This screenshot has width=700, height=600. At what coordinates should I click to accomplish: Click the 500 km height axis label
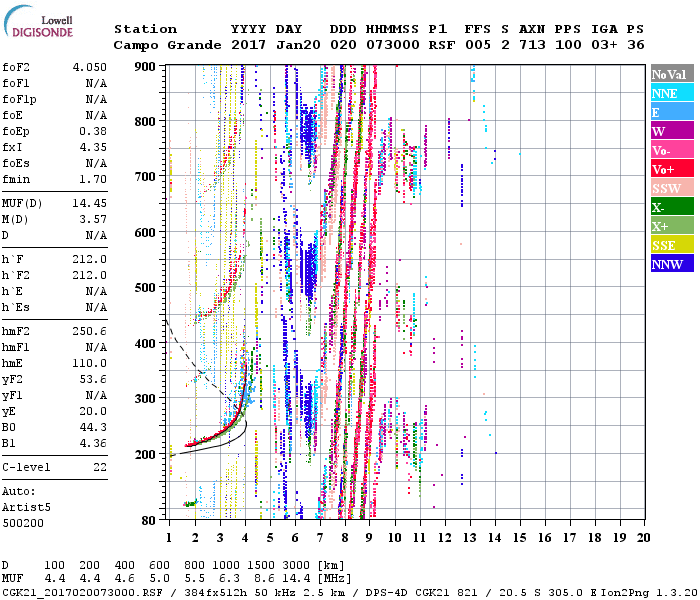click(145, 288)
